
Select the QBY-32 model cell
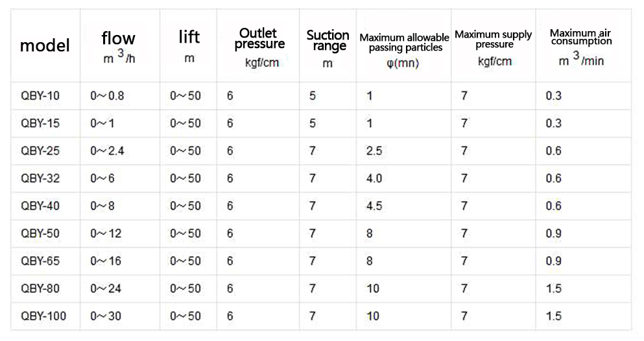[x=40, y=179]
